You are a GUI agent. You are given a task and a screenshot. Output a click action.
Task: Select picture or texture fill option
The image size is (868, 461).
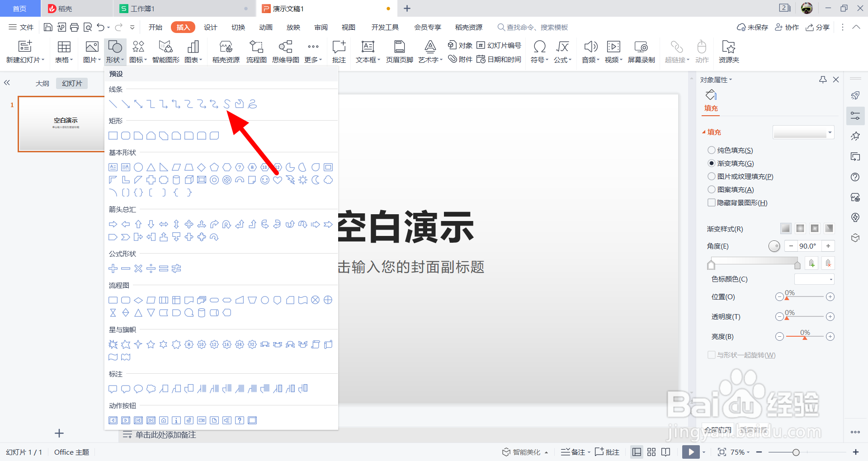pos(741,176)
